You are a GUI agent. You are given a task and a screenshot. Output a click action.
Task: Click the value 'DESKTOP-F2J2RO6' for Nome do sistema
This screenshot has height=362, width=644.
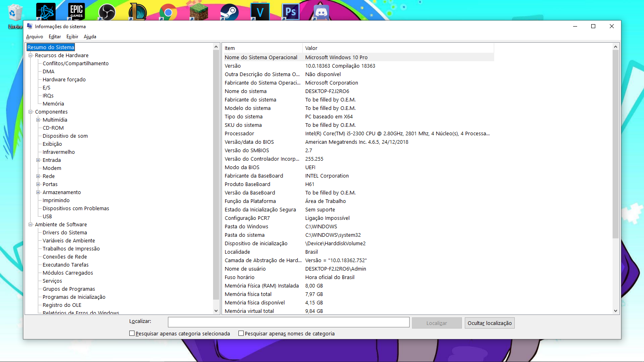(327, 91)
